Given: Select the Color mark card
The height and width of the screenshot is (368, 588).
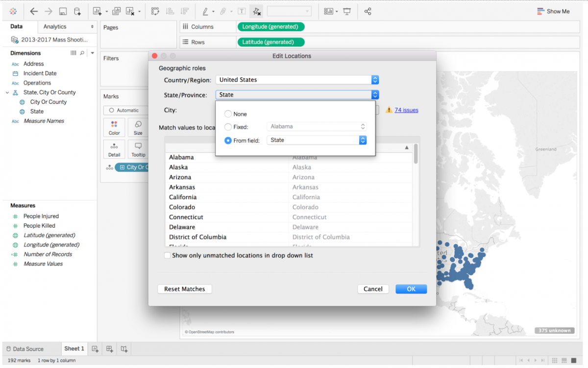Looking at the screenshot, I should [x=114, y=127].
